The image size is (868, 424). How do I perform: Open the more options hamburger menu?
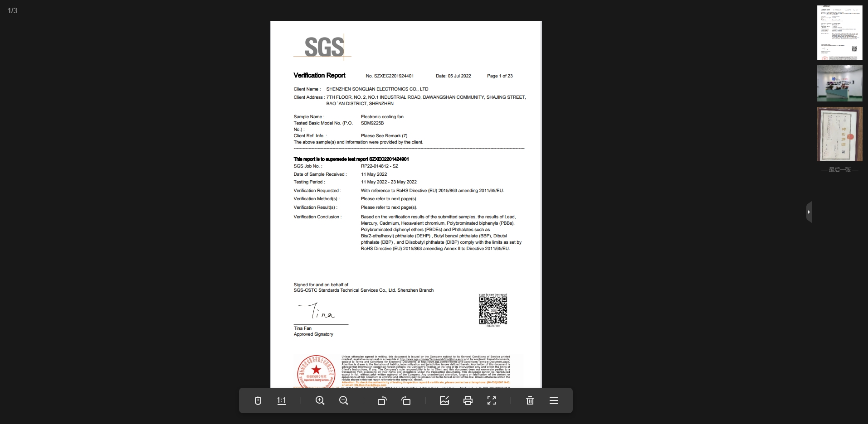pyautogui.click(x=554, y=400)
